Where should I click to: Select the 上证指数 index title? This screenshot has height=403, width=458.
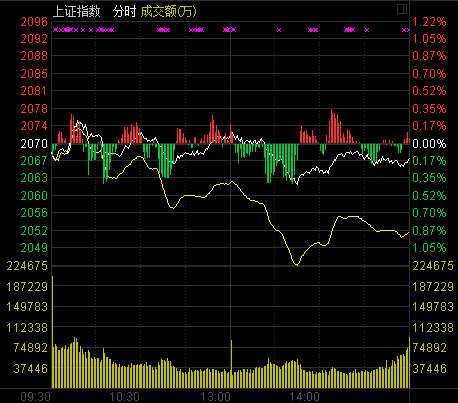76,11
